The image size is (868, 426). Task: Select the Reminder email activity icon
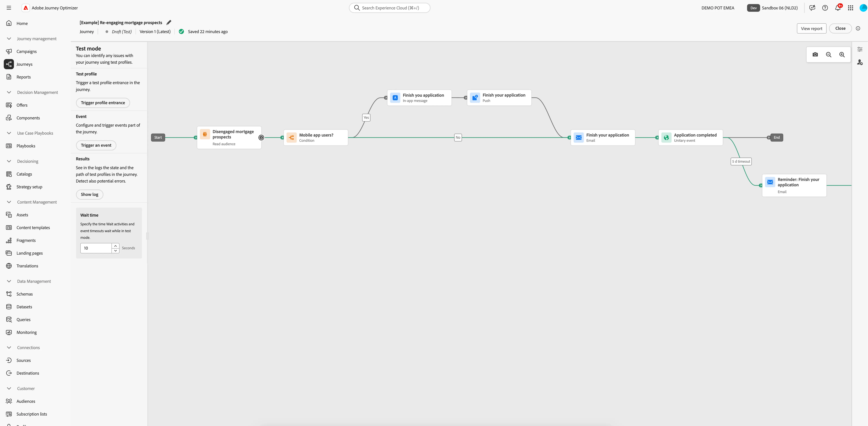770,182
